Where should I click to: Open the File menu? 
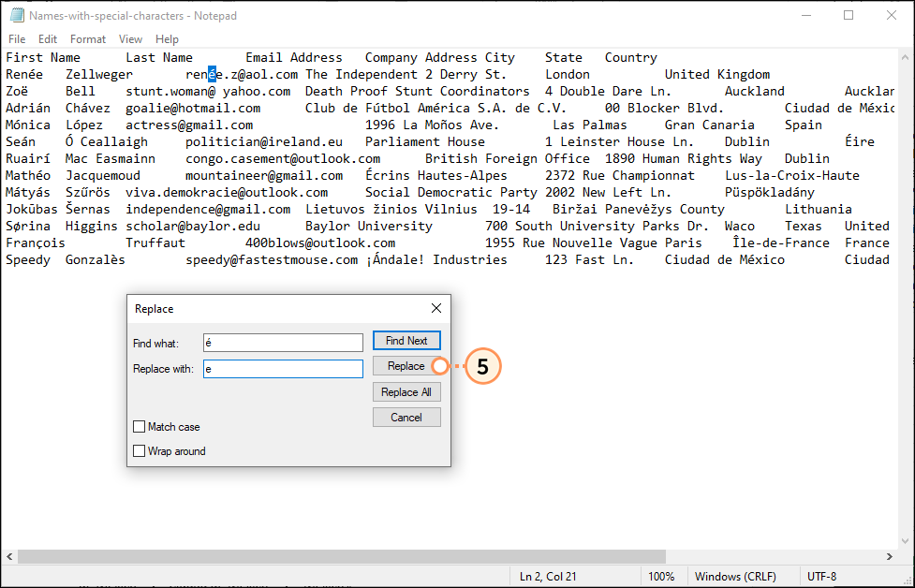pyautogui.click(x=17, y=39)
